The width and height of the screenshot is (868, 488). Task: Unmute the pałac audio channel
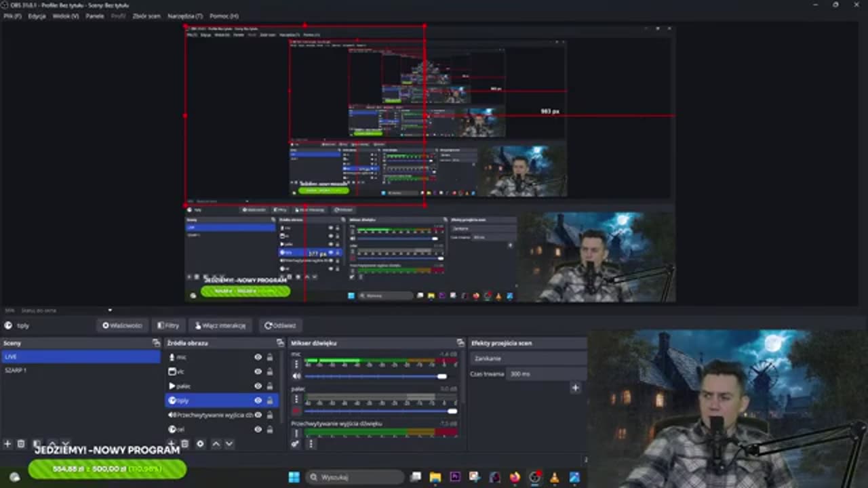pos(296,411)
